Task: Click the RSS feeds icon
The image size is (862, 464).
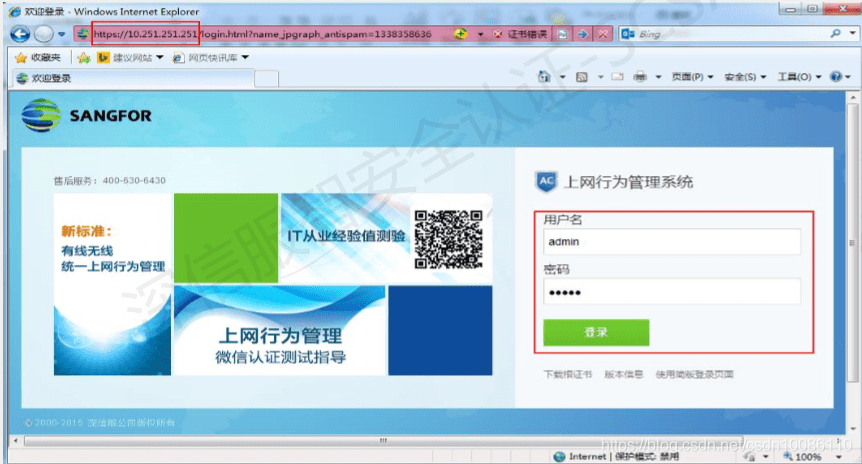Action: pos(583,77)
